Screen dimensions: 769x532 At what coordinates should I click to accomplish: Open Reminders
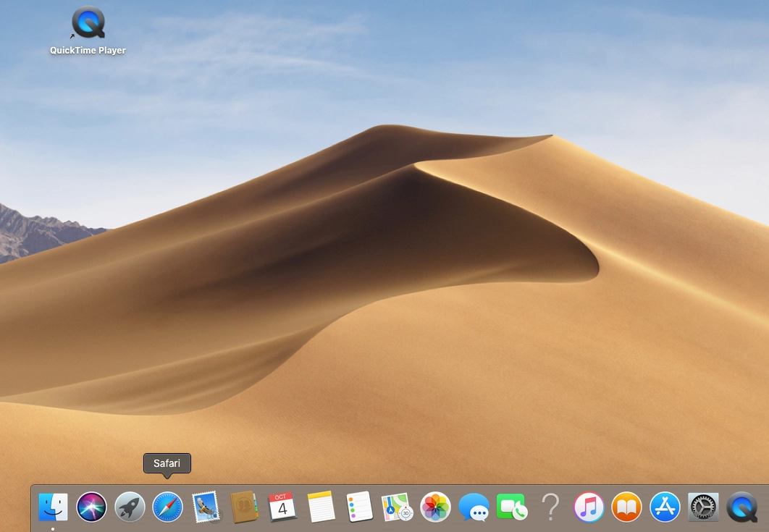coord(359,507)
